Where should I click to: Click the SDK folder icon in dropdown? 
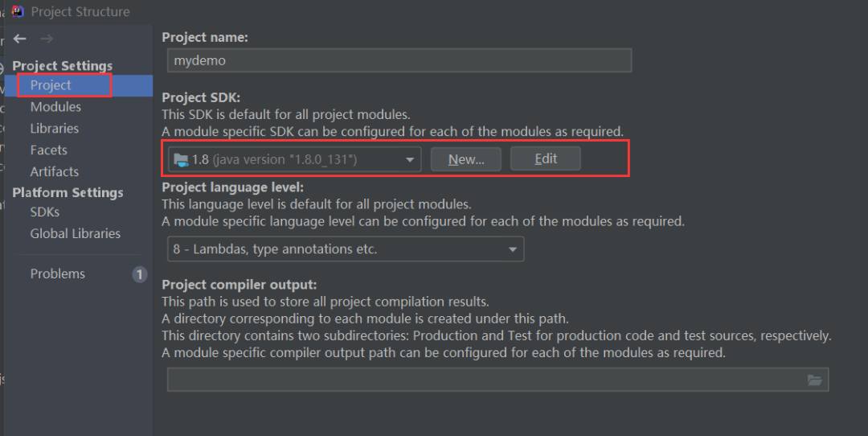click(181, 159)
